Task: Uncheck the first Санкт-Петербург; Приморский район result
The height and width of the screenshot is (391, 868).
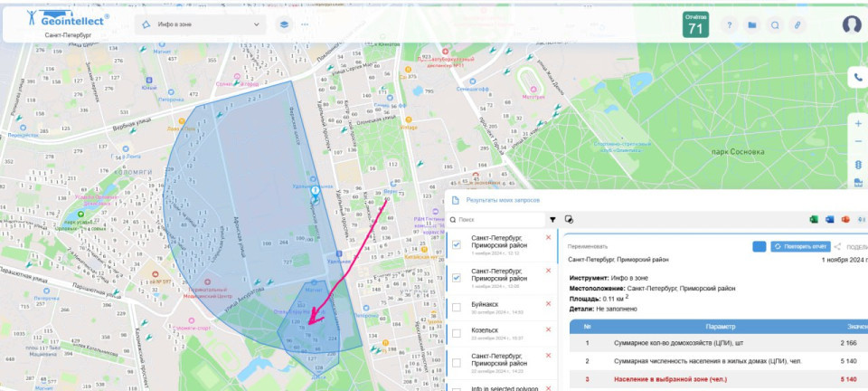Action: tap(457, 244)
